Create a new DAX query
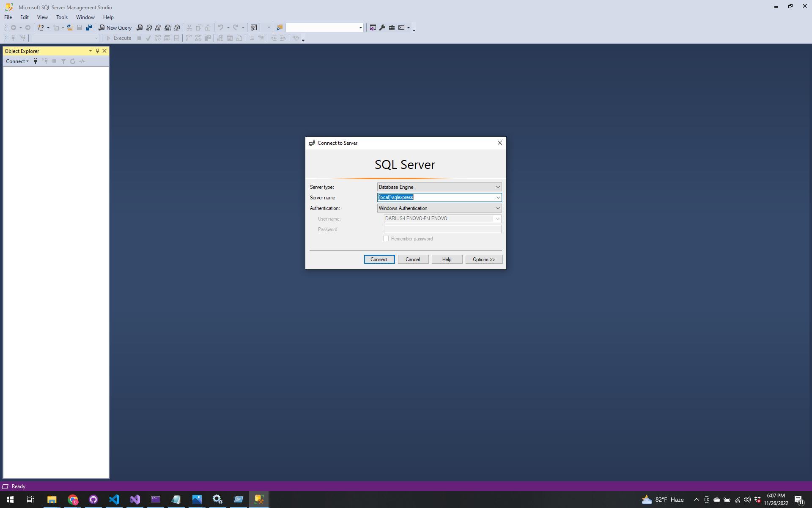Image resolution: width=812 pixels, height=508 pixels. (177, 28)
